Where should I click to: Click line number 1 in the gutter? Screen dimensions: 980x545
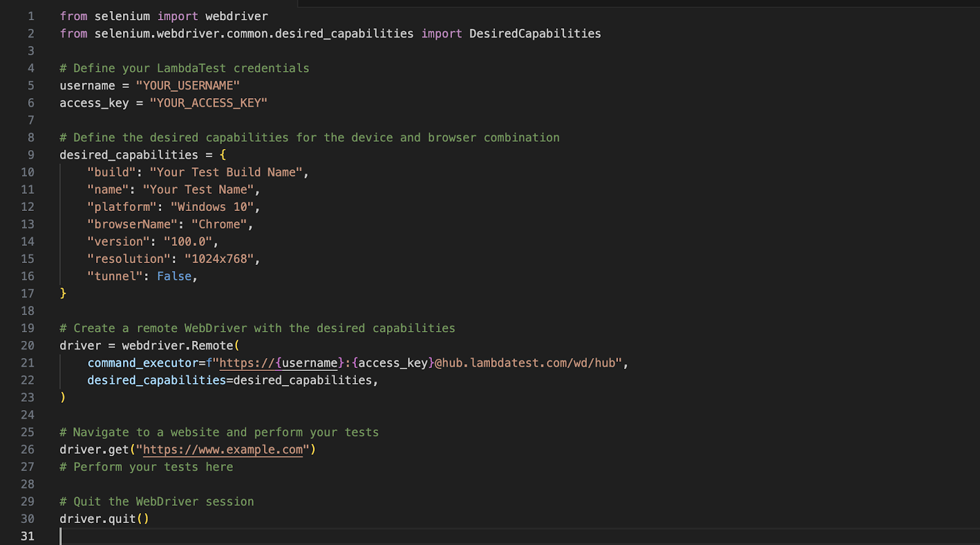(x=31, y=16)
